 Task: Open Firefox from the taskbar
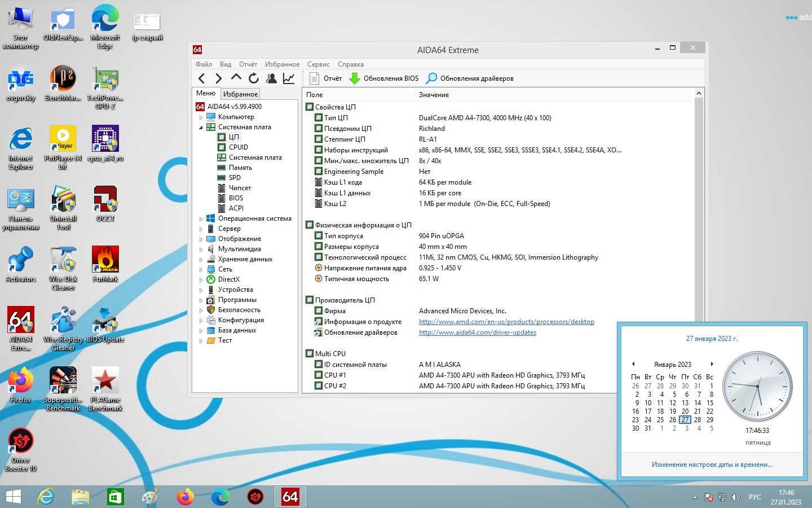point(185,497)
